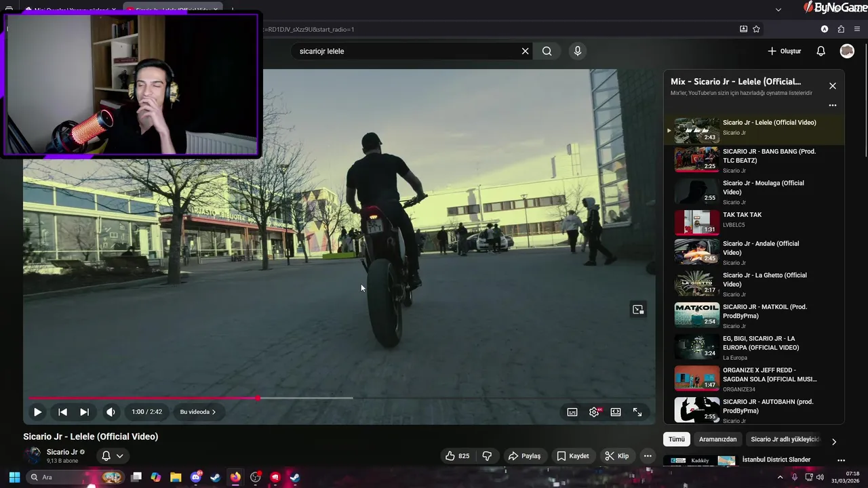Viewport: 868px width, 488px height.
Task: Open the Sicario Jr channel name link
Action: (x=62, y=452)
